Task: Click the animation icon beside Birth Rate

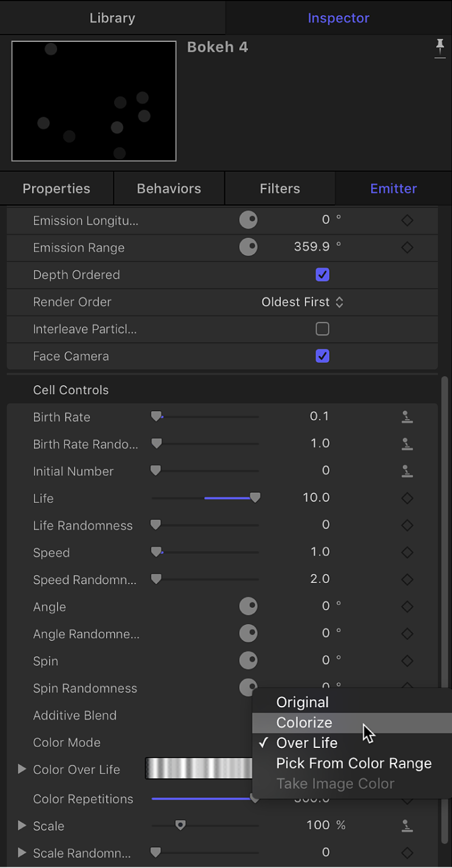Action: tap(406, 417)
